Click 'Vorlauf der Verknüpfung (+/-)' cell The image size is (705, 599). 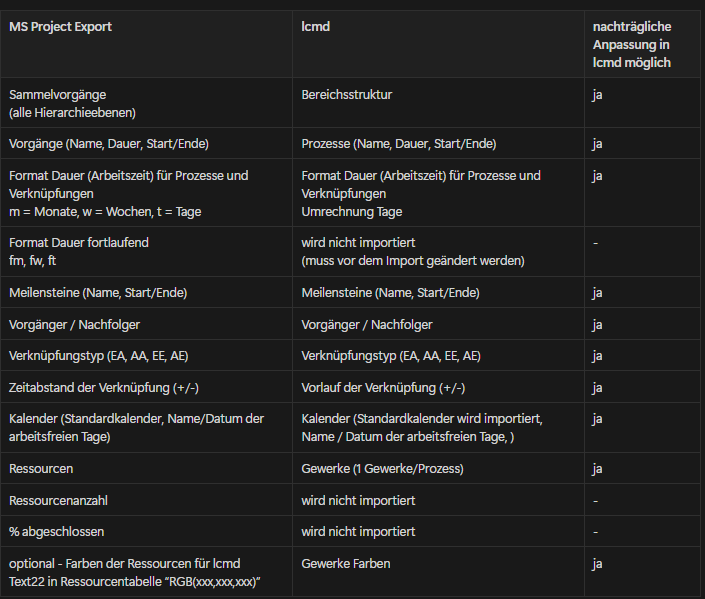(x=438, y=387)
